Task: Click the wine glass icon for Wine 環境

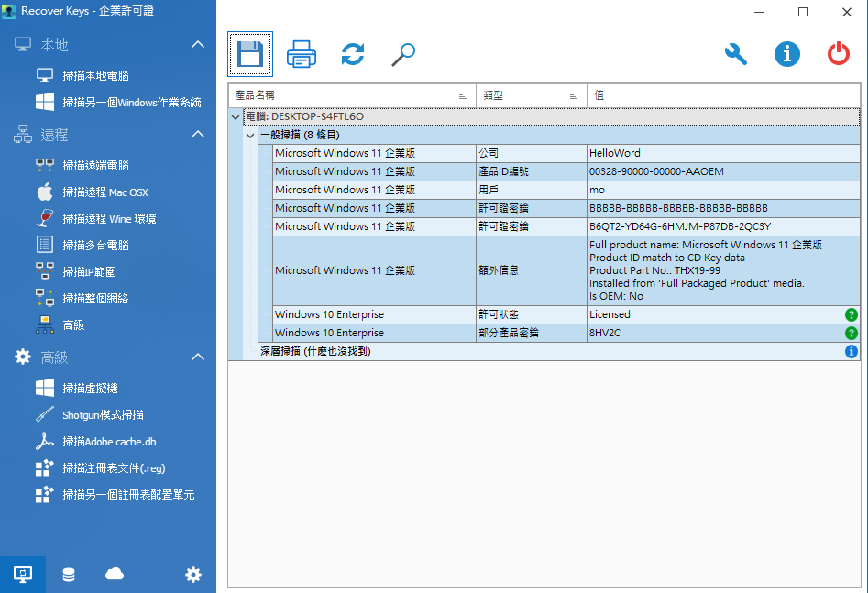Action: (45, 218)
